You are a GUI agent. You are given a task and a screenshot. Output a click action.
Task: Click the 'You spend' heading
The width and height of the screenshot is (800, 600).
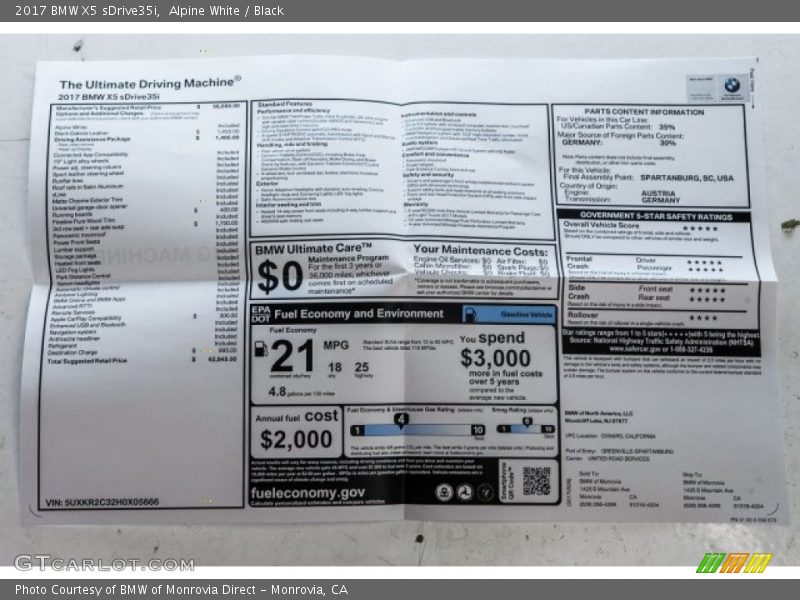(x=492, y=338)
